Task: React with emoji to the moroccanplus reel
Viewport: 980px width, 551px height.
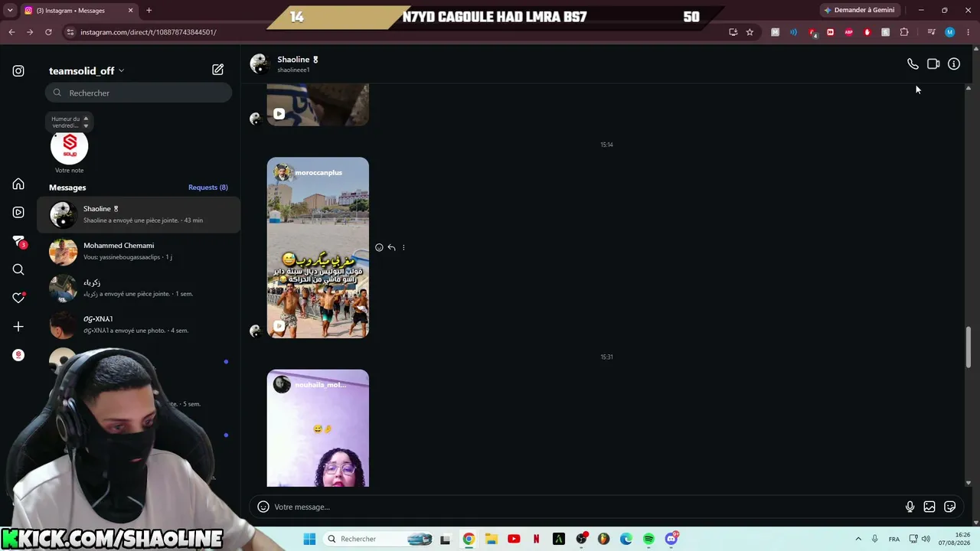Action: point(379,247)
